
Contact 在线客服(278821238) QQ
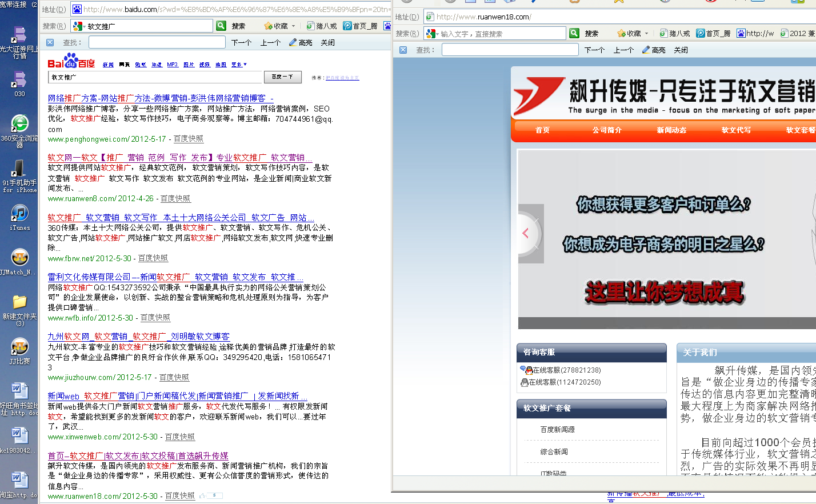point(561,370)
